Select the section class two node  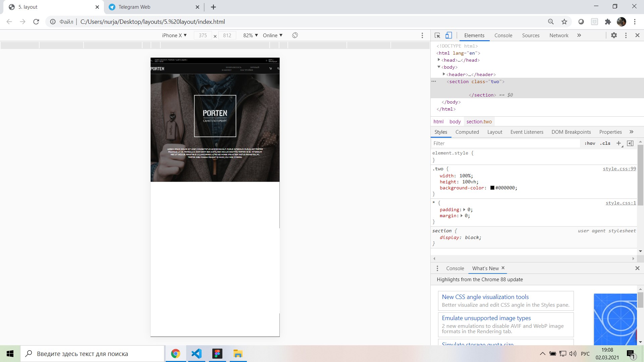click(x=475, y=81)
